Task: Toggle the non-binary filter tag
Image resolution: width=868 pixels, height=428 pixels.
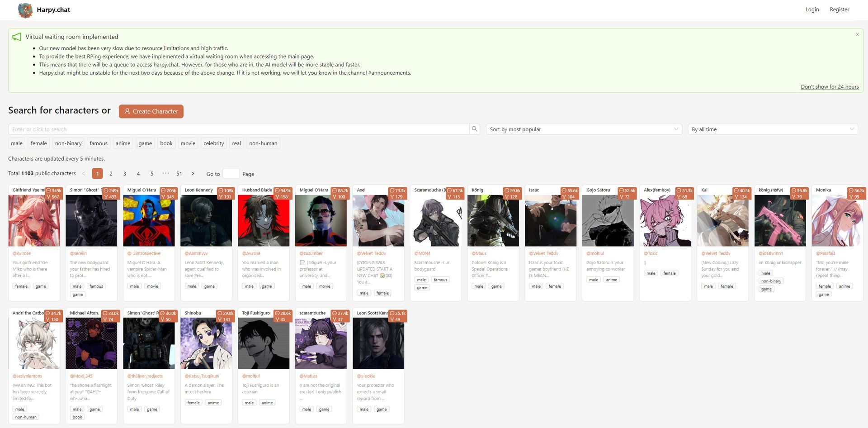Action: [68, 143]
